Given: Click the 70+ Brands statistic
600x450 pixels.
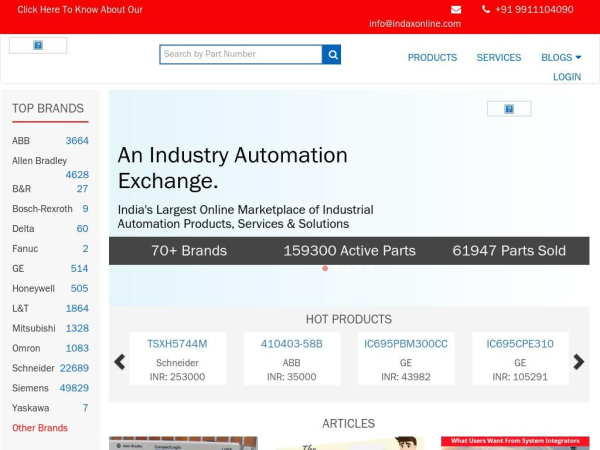Looking at the screenshot, I should [189, 251].
